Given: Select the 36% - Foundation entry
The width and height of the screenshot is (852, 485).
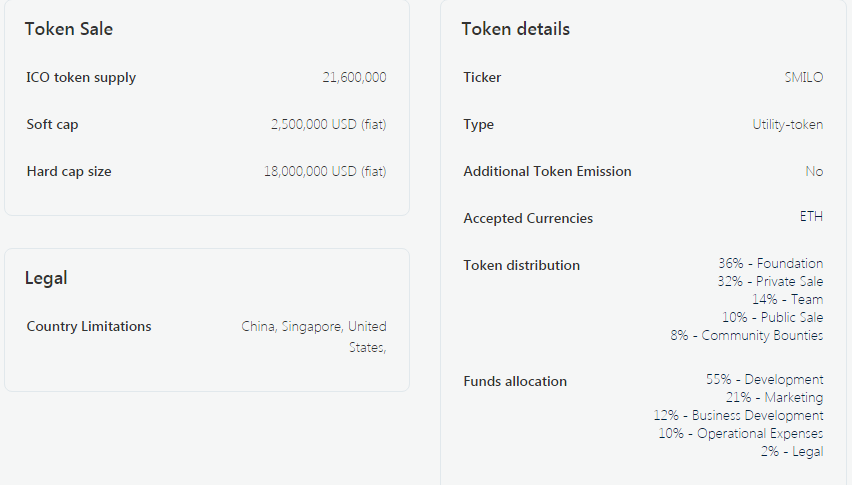Looking at the screenshot, I should pyautogui.click(x=770, y=263).
